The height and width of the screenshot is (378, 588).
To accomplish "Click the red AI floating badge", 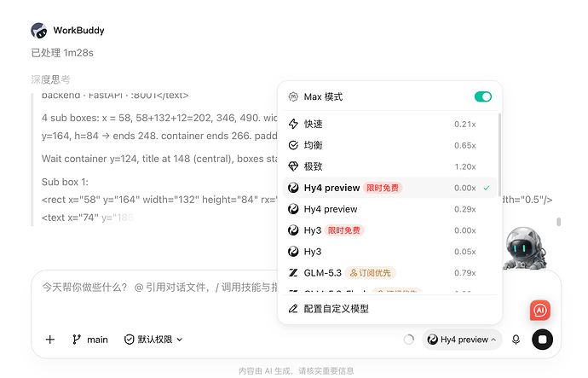I will 540,310.
